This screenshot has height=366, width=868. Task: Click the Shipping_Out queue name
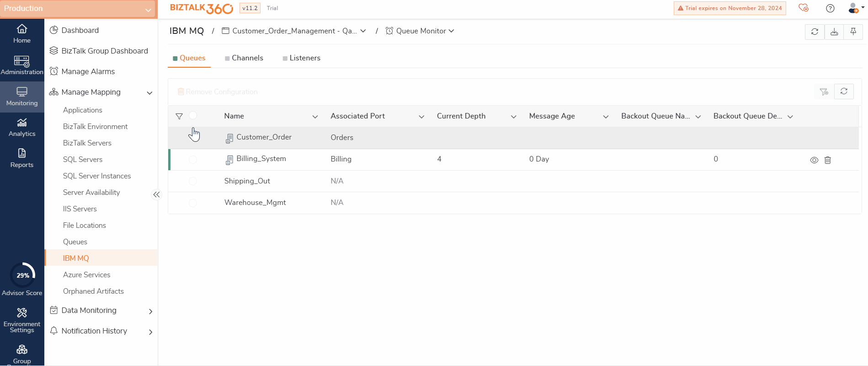click(x=247, y=181)
